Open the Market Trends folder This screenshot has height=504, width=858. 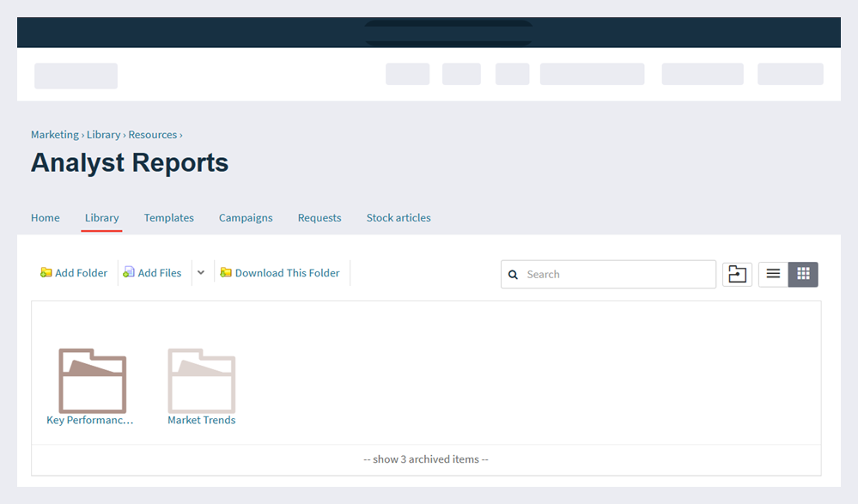click(201, 380)
